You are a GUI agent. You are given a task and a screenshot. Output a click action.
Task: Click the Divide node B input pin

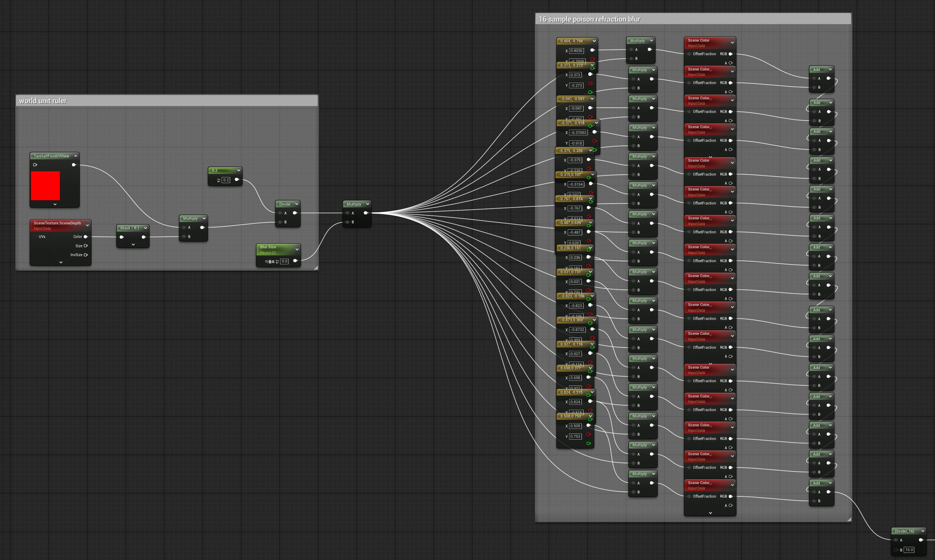(280, 222)
